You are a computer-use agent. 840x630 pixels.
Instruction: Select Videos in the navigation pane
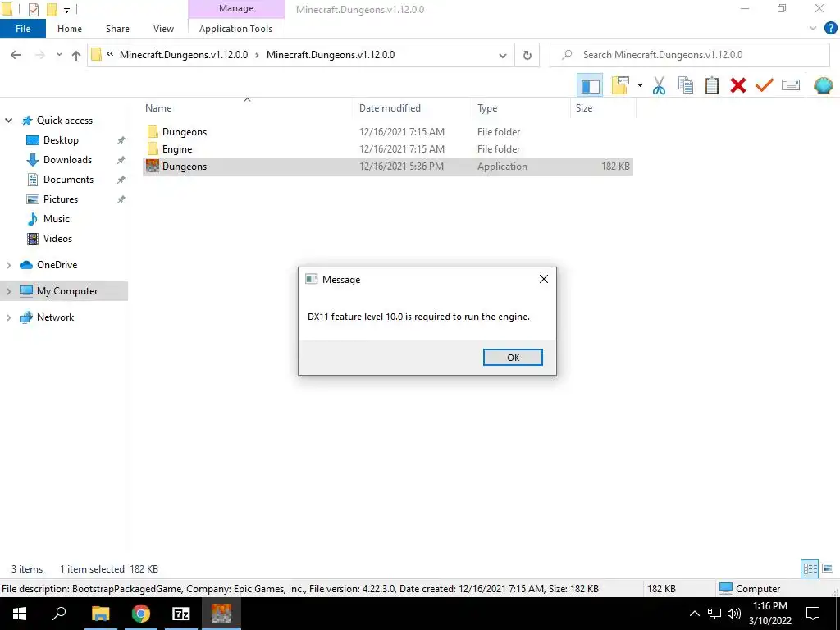click(x=57, y=239)
